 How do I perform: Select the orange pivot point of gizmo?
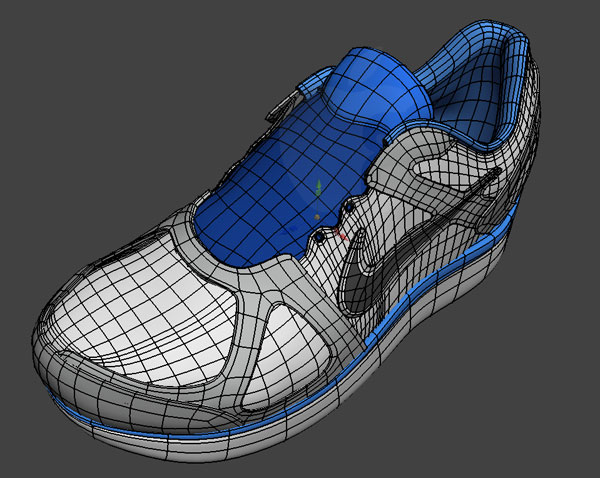(316, 215)
